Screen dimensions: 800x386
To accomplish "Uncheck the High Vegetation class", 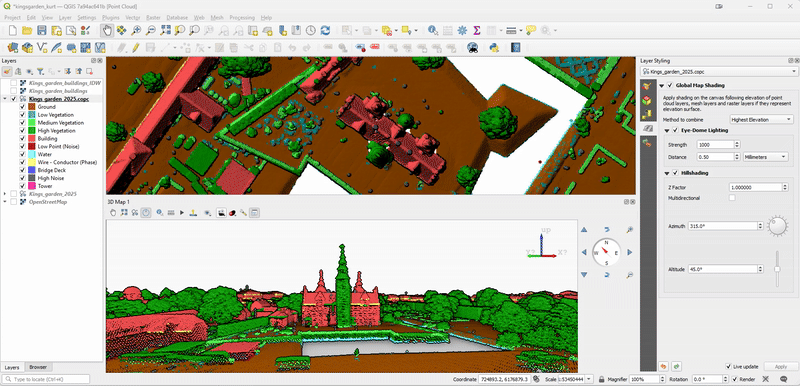I will click(22, 131).
